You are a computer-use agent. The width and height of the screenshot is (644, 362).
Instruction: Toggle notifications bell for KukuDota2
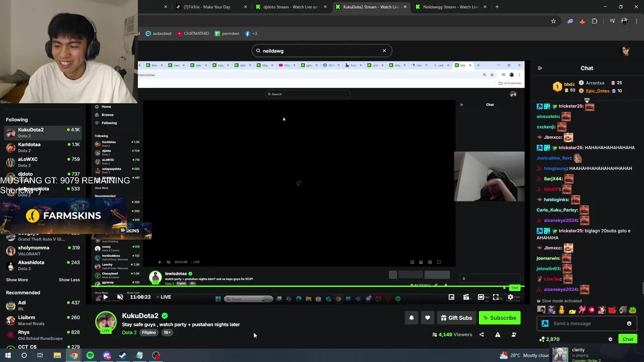(x=412, y=318)
